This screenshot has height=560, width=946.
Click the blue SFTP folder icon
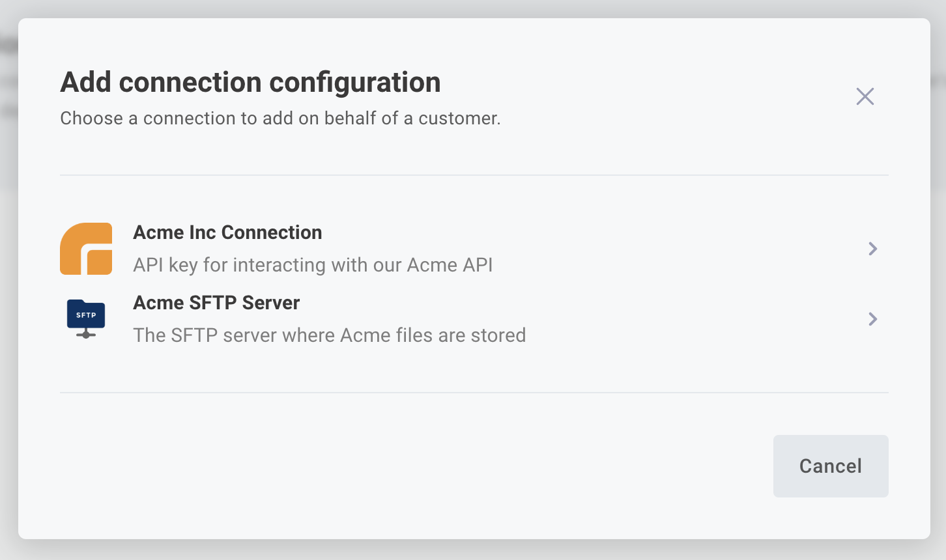[x=86, y=314]
